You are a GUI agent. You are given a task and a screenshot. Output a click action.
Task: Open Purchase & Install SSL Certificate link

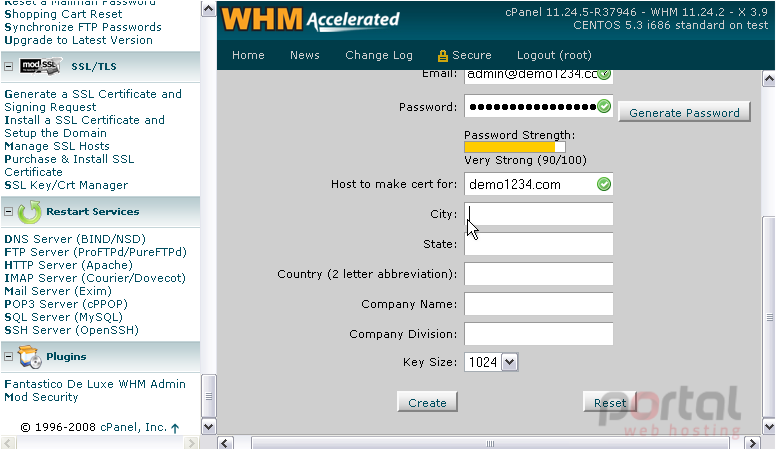pyautogui.click(x=69, y=165)
